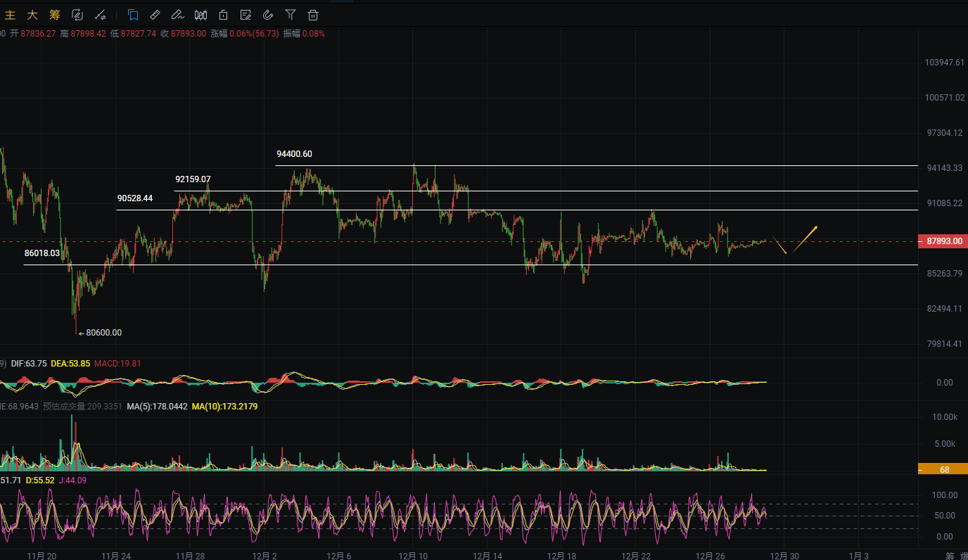
Task: Toggle the 大 indicator button
Action: [x=32, y=15]
